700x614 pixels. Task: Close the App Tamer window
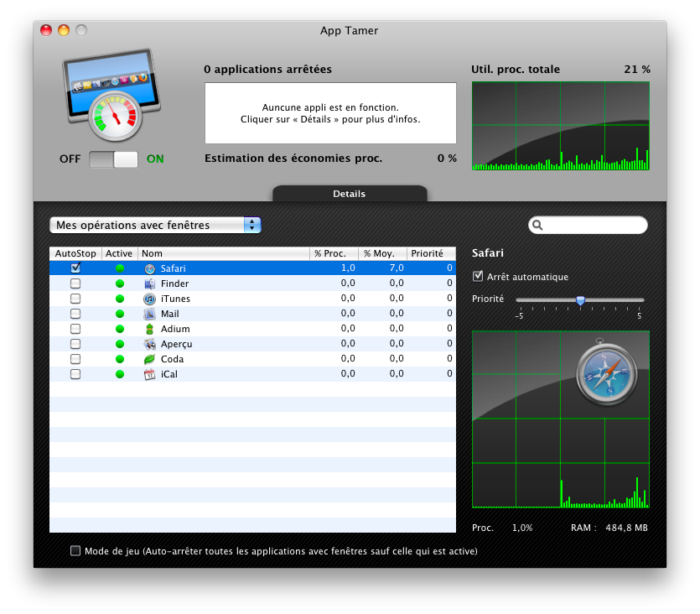click(x=46, y=30)
